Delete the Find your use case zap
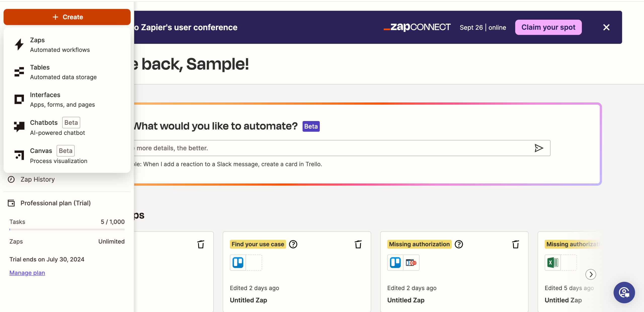The height and width of the screenshot is (312, 644). (x=358, y=244)
